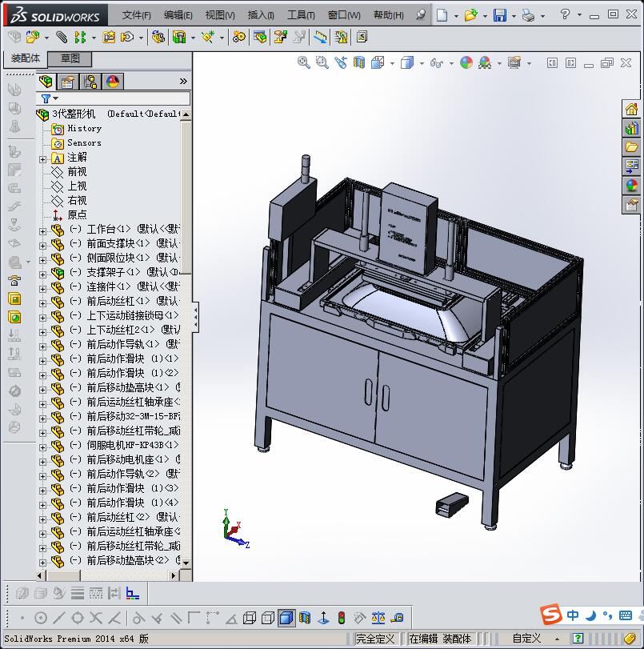Screen dimensions: 644x649
Task: Click the Insert Components icon
Action: click(x=33, y=38)
